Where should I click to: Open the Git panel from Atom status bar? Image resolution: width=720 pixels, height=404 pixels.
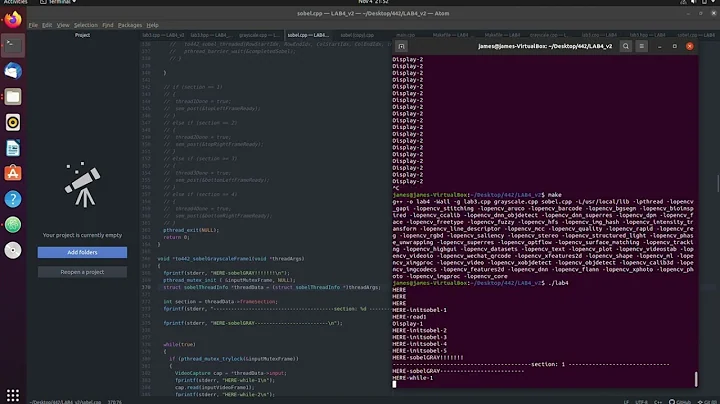707,402
